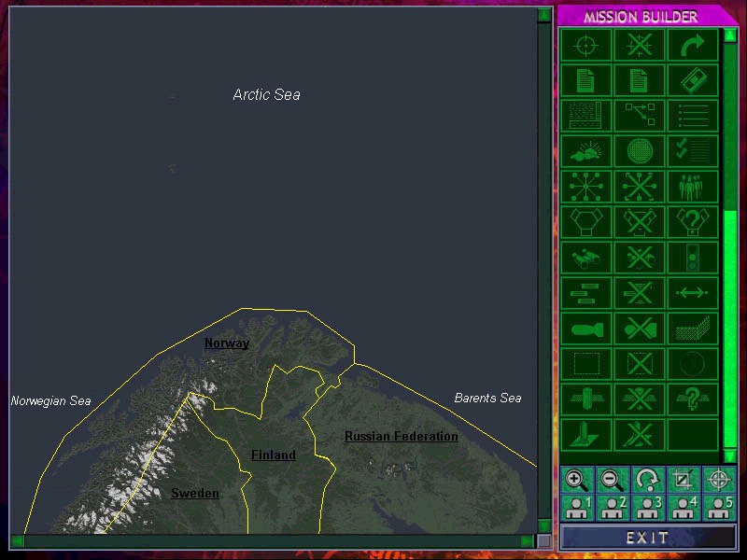Click the crosshair target icon in Mission Builder

[585, 45]
